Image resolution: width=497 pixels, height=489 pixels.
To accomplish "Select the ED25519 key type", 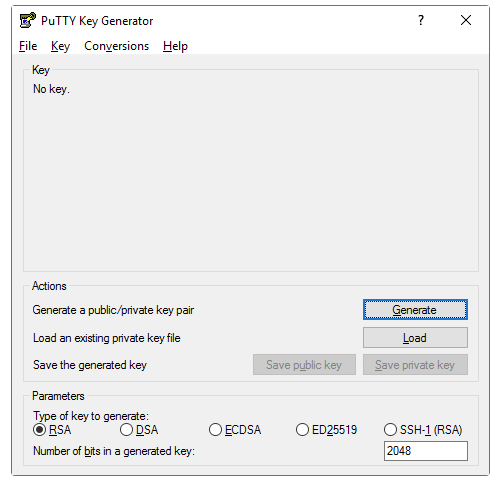I will click(x=326, y=430).
